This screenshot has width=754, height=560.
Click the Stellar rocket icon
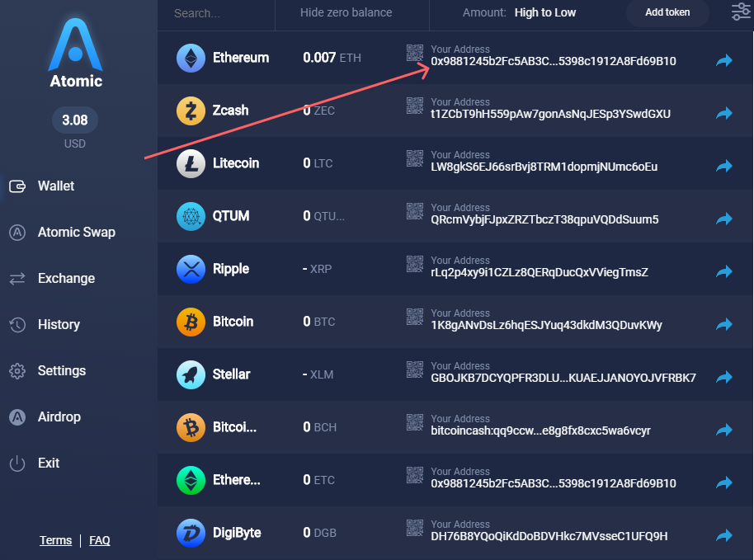[x=191, y=374]
